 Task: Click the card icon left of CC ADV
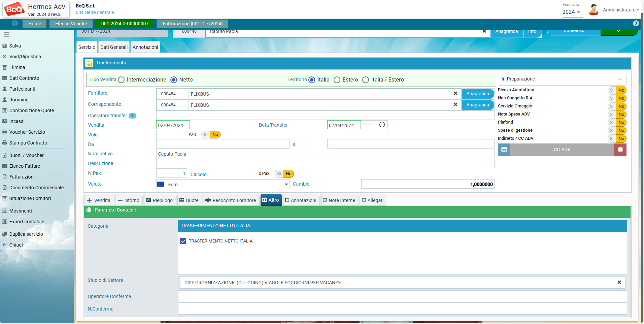(x=504, y=150)
